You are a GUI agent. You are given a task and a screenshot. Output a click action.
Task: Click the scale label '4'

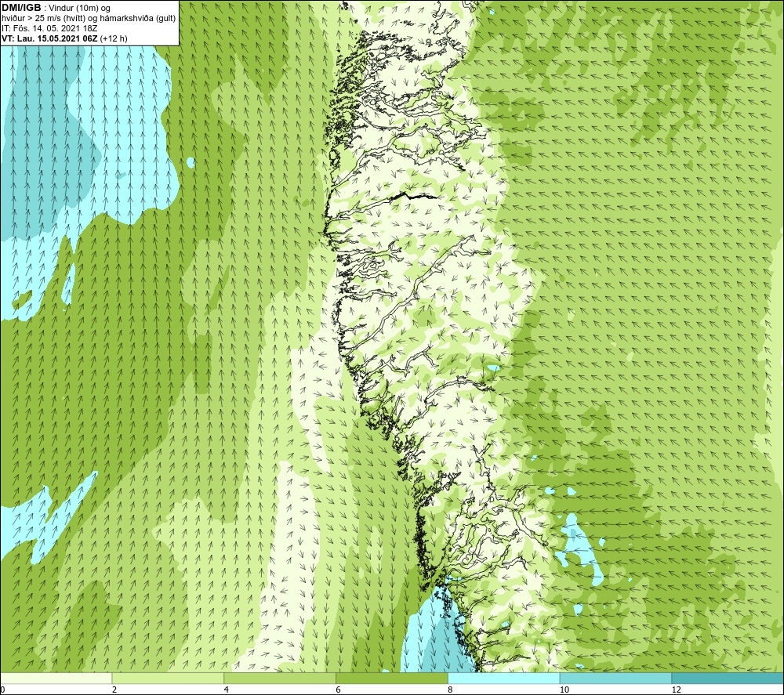[x=227, y=690]
